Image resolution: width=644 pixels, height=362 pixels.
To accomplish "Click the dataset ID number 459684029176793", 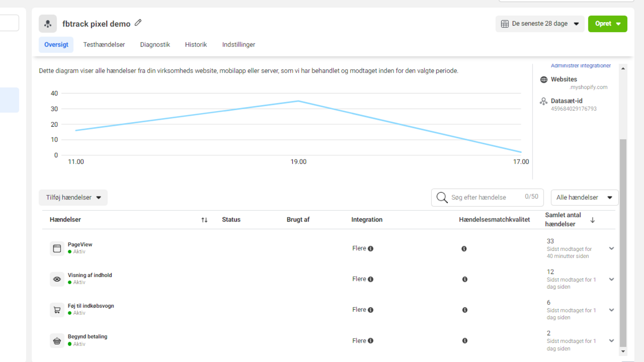I will (574, 109).
